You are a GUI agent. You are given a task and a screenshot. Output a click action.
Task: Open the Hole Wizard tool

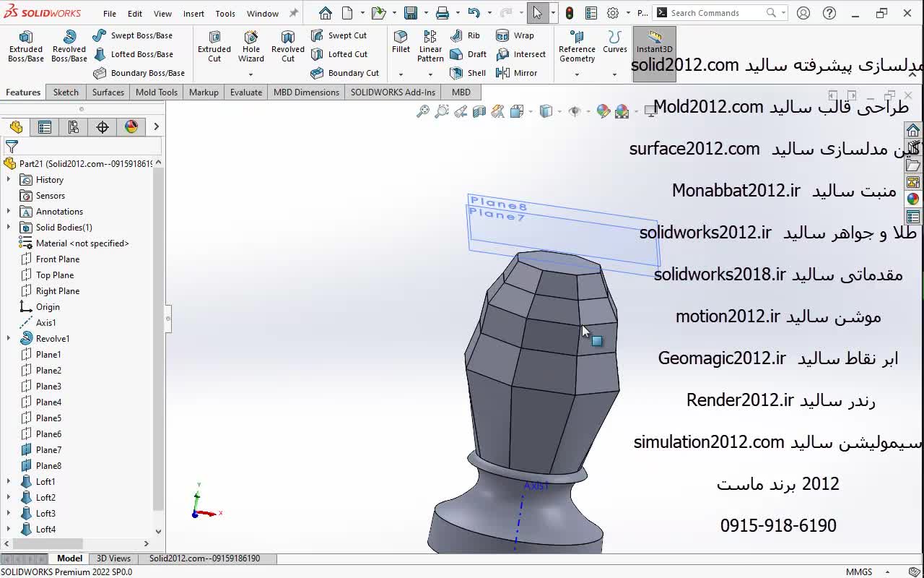click(x=251, y=46)
